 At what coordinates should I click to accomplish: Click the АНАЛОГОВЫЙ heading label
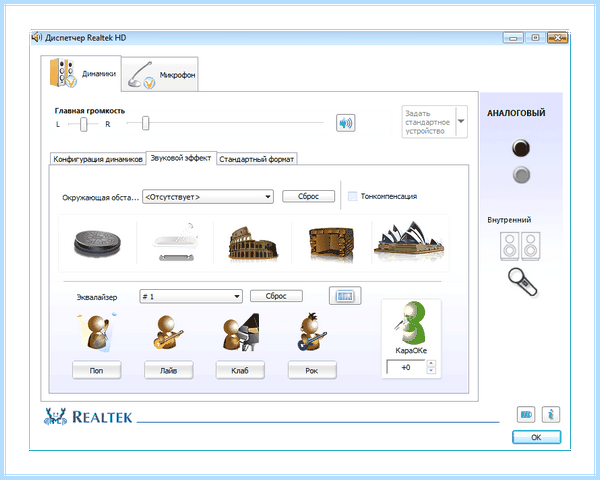pos(516,113)
